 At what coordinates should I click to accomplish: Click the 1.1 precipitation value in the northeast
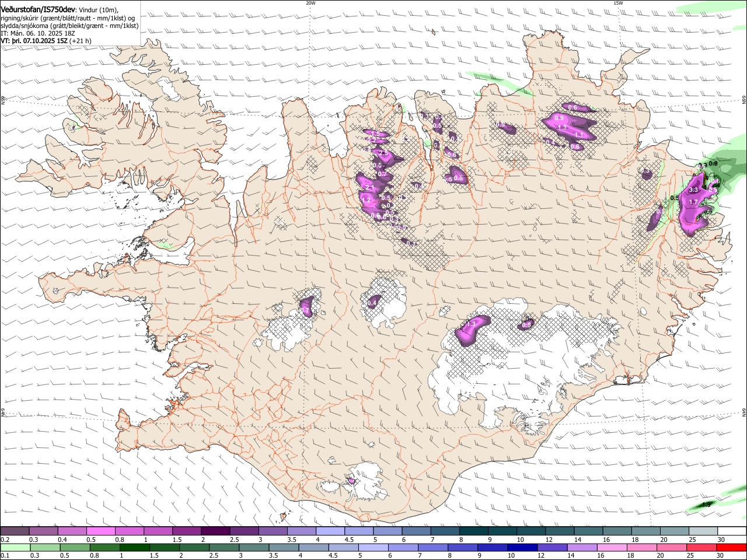(x=580, y=135)
